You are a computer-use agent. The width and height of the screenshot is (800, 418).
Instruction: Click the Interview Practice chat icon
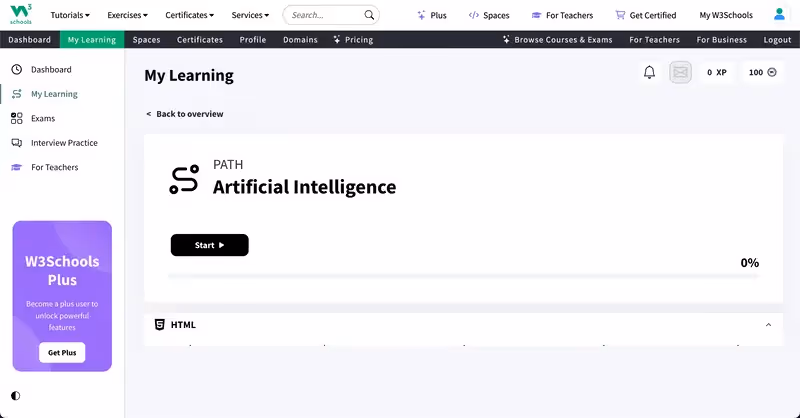point(17,143)
